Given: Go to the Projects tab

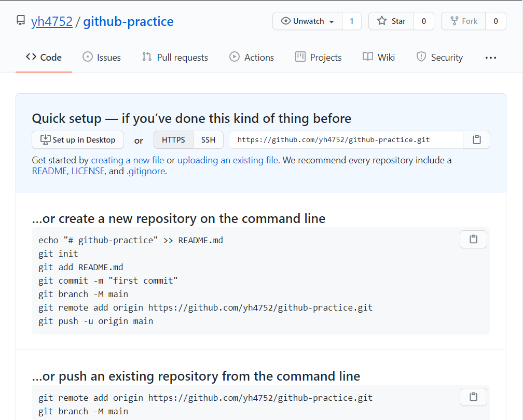Looking at the screenshot, I should (x=319, y=58).
